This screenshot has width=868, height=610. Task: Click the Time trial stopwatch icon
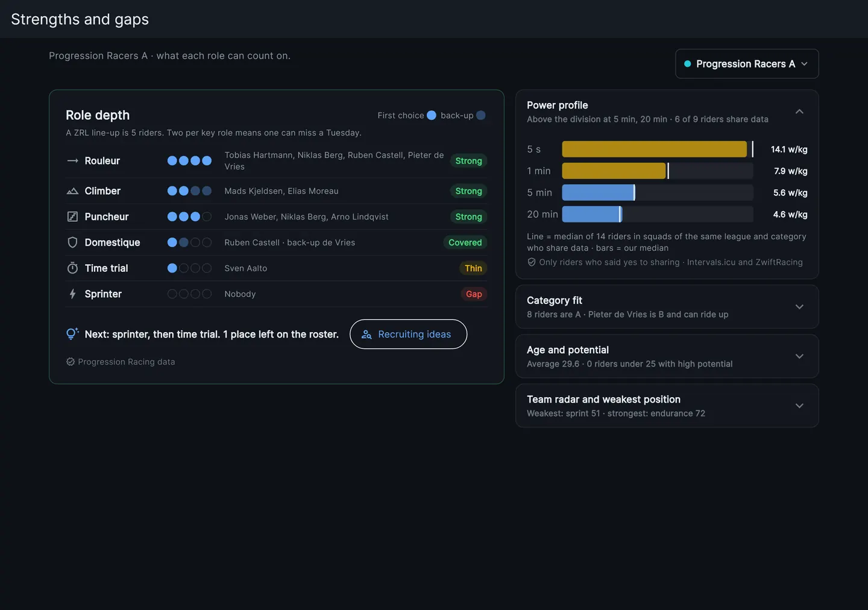pos(72,268)
